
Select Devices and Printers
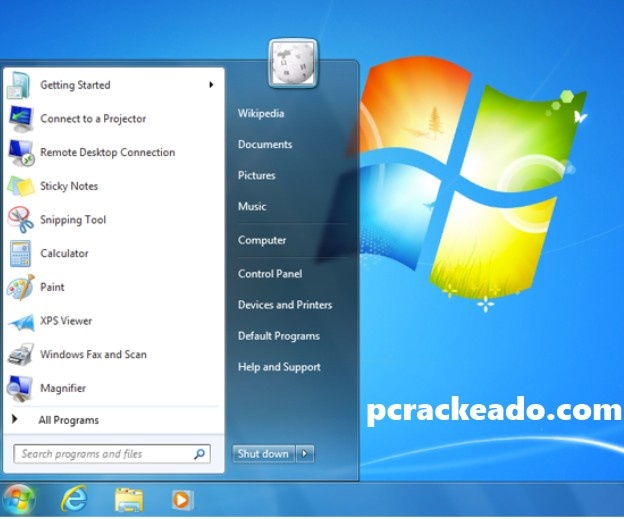point(285,305)
